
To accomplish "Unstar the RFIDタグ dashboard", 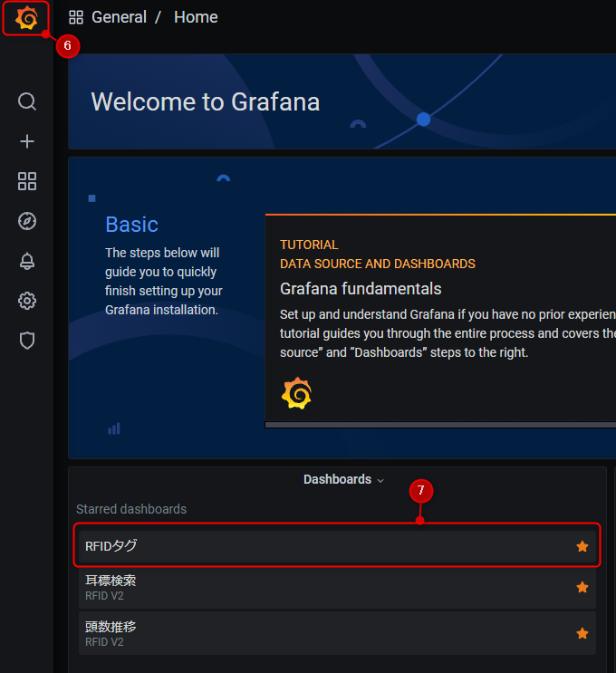I will point(582,546).
